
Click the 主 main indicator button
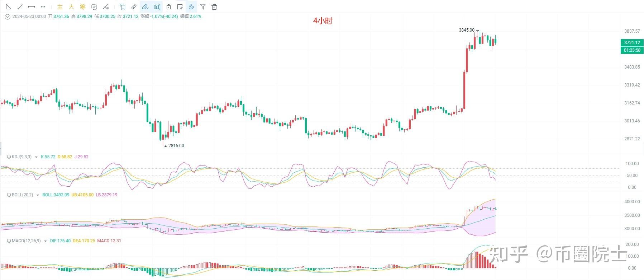[x=60, y=7]
